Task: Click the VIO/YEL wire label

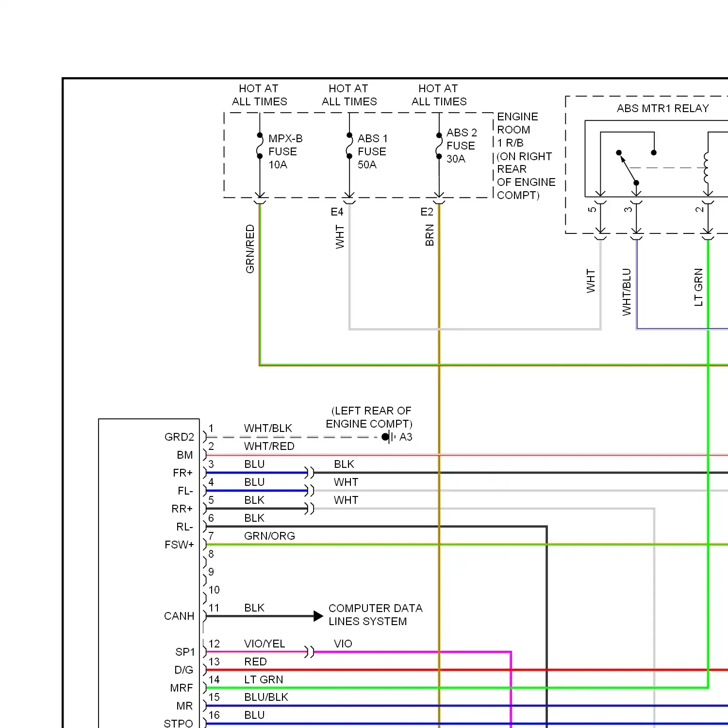Action: (x=265, y=644)
